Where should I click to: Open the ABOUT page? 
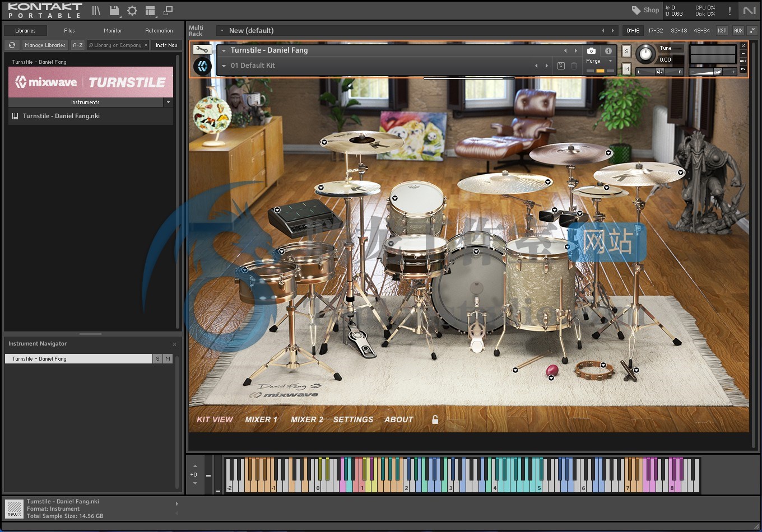coord(399,419)
